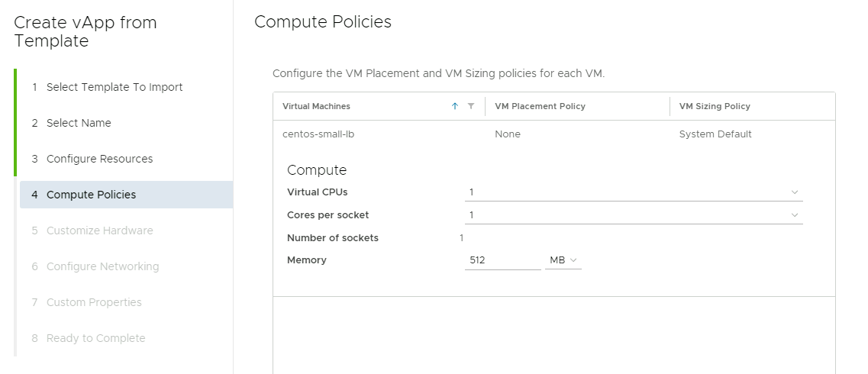Click the Ready to Complete step
Screen dimensions: 868x374
[95, 338]
